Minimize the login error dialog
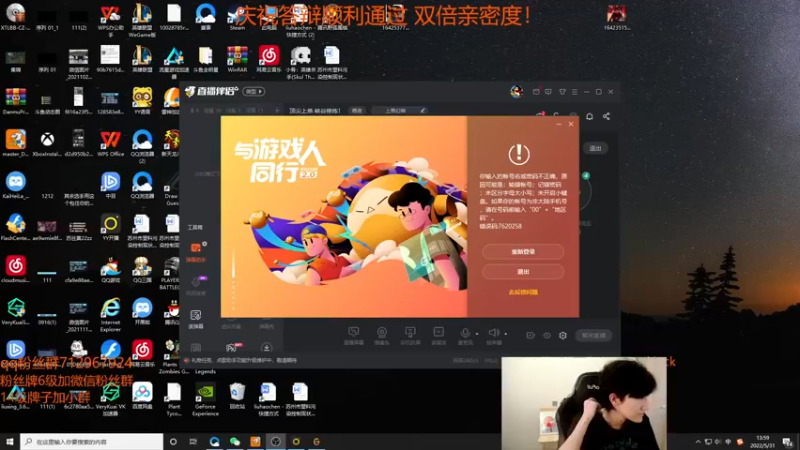 point(559,124)
